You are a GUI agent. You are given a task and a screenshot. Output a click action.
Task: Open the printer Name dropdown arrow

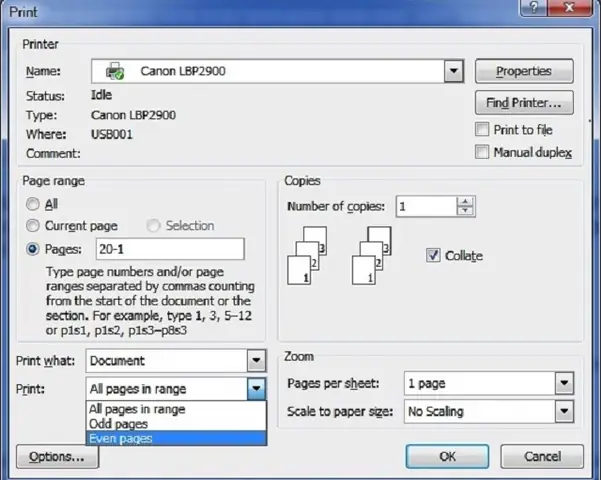(454, 71)
